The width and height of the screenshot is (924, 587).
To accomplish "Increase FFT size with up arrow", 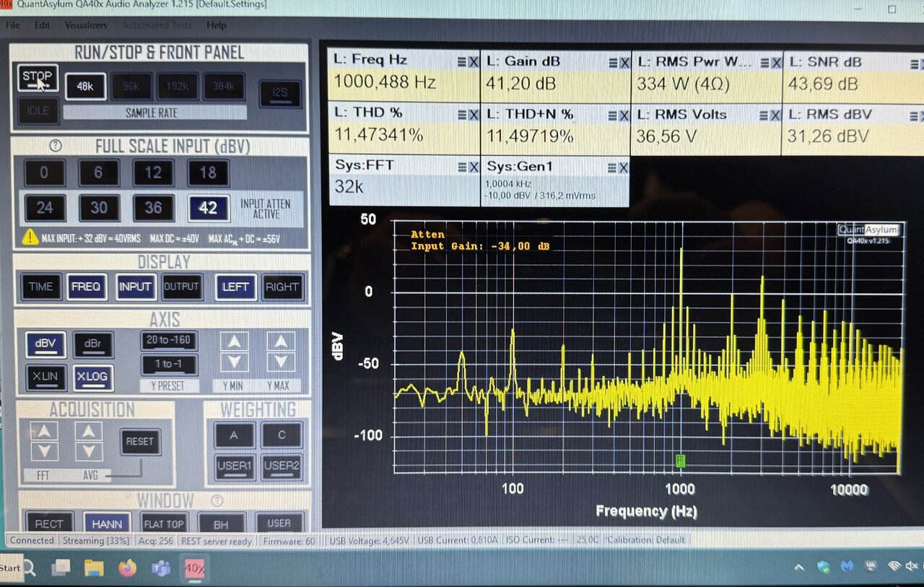I will [x=44, y=432].
